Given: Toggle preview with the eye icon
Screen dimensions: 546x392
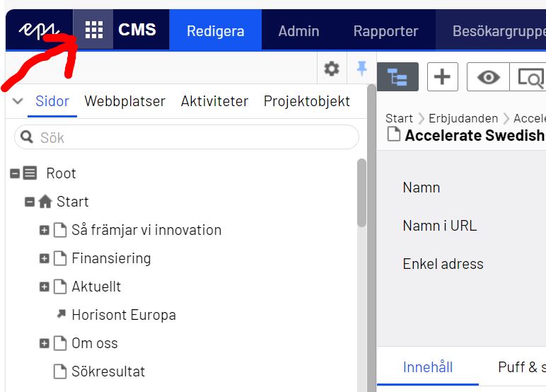Looking at the screenshot, I should (x=488, y=77).
